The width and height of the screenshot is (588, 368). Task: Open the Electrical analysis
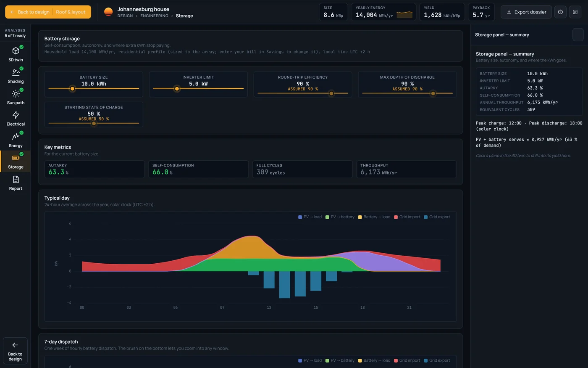pos(16,119)
